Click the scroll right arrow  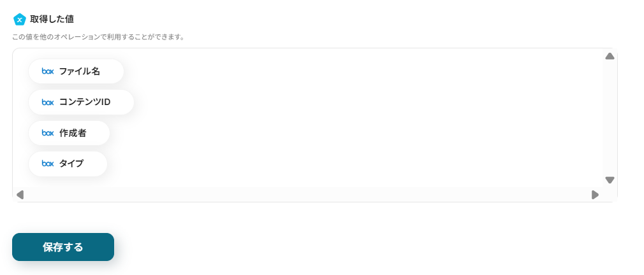[x=595, y=195]
